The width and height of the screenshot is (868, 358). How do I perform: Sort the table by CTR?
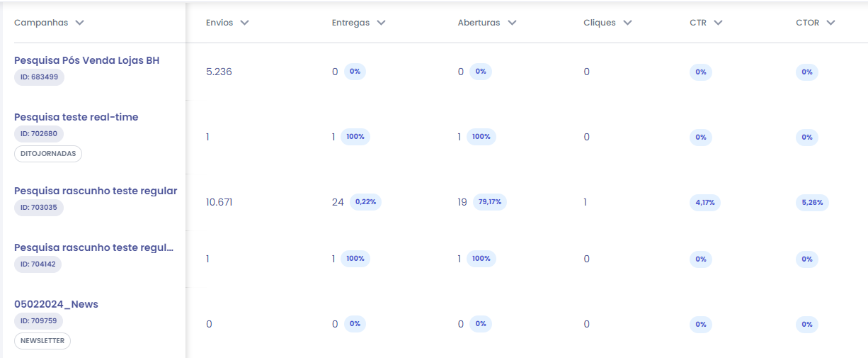[718, 23]
